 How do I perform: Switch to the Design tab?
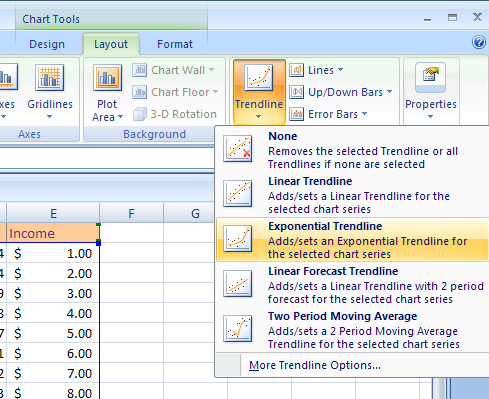point(47,44)
